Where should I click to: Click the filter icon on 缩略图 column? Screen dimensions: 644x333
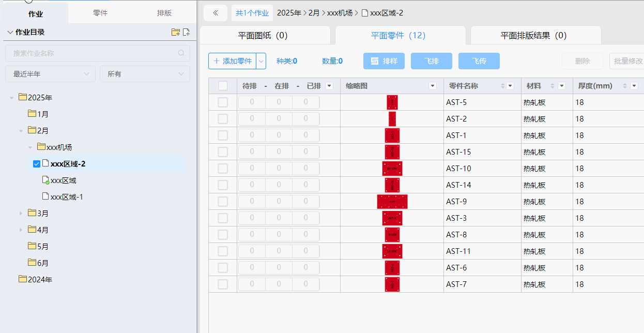[x=433, y=86]
